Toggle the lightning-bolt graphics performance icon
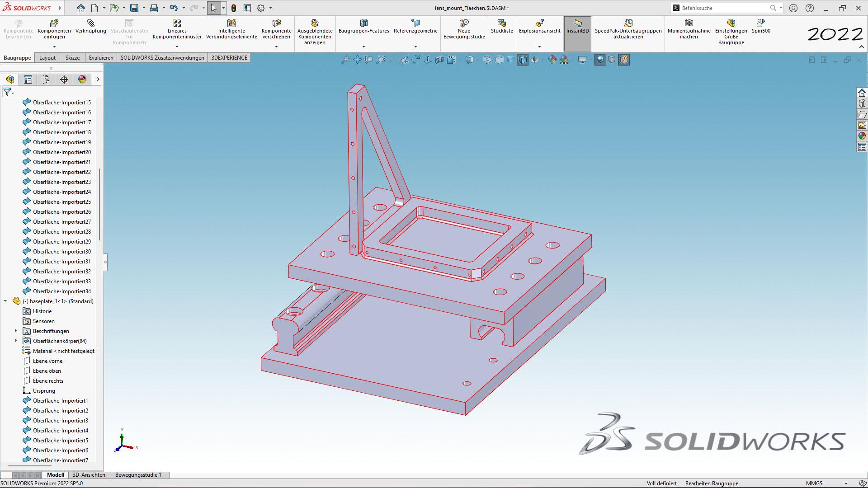Viewport: 868px width, 488px height. [624, 60]
